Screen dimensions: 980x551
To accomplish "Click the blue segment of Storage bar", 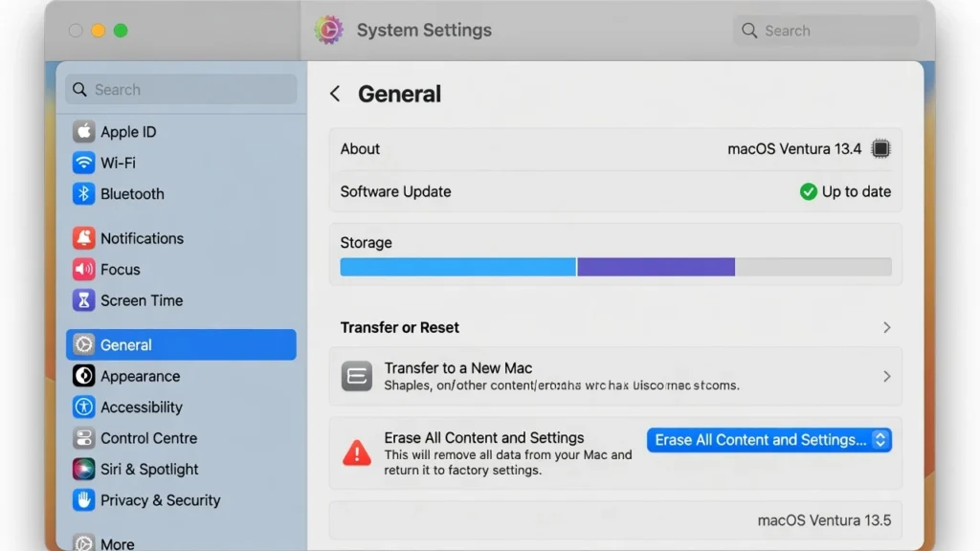I will 457,267.
